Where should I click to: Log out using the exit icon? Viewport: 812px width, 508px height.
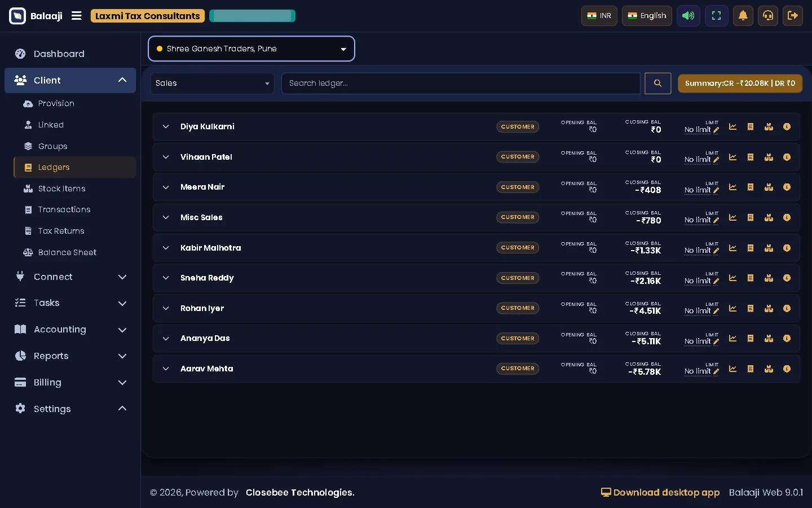793,16
